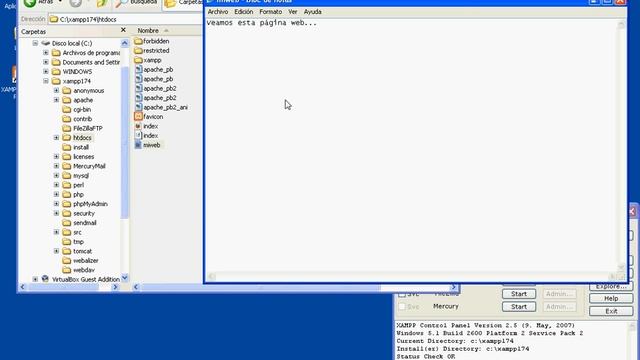Select the licenses folder label in tree

tap(84, 157)
